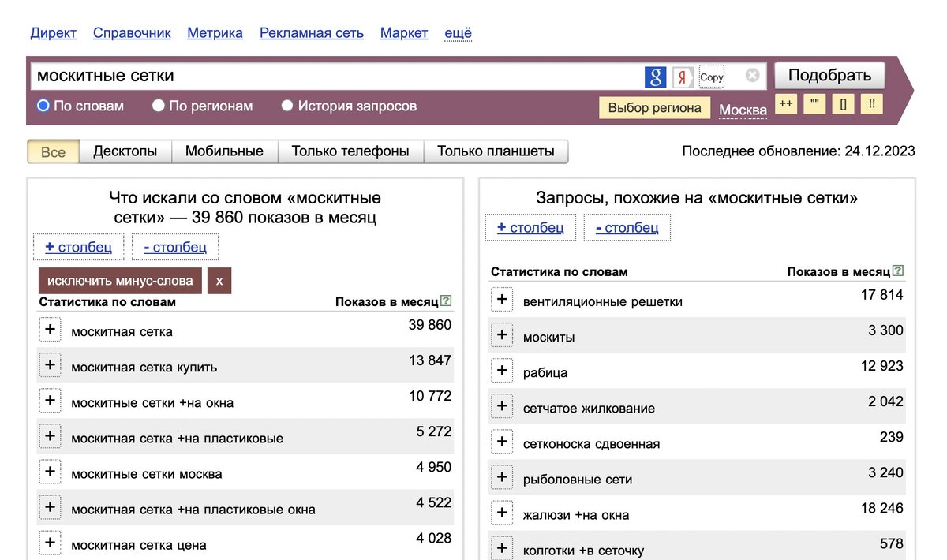
Task: Open the Рекламная сеть link
Action: coord(312,33)
